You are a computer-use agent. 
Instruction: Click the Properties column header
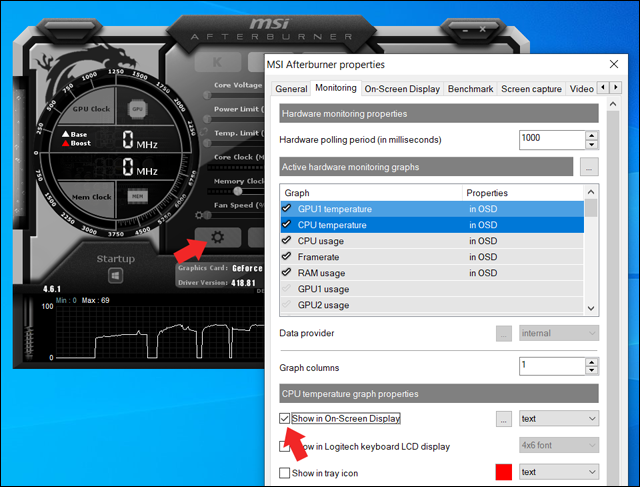tap(523, 193)
